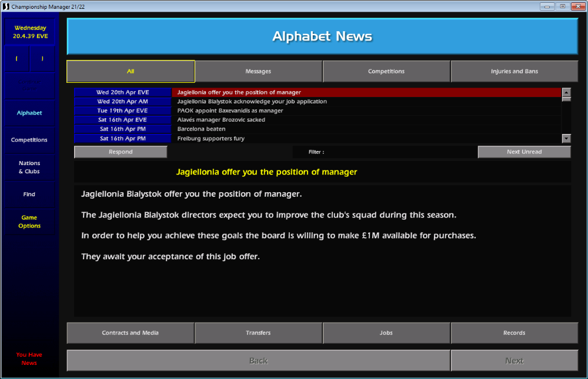
Task: Open Game Options in sidebar
Action: click(29, 222)
